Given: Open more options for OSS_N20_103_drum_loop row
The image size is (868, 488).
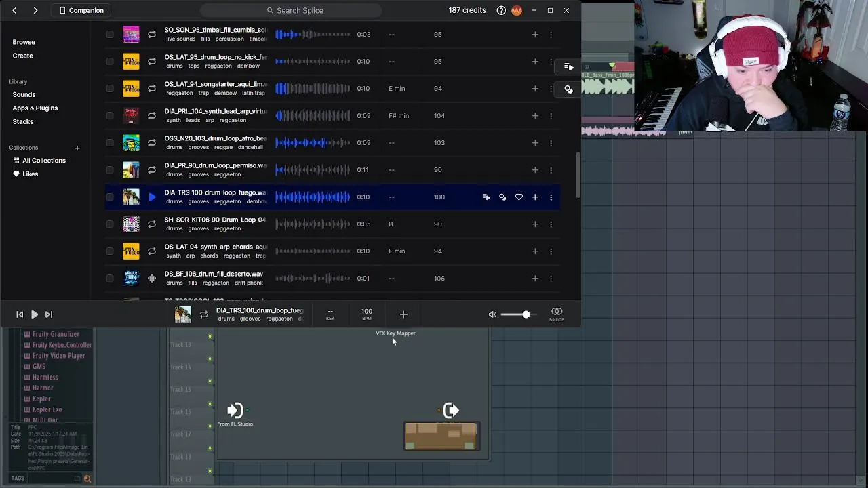Looking at the screenshot, I should tap(551, 142).
